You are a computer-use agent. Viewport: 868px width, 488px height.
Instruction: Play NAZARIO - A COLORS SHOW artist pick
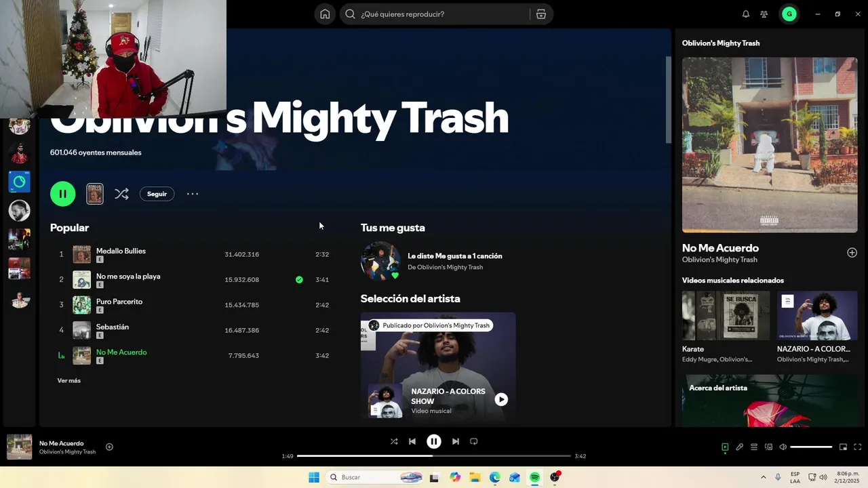(500, 400)
